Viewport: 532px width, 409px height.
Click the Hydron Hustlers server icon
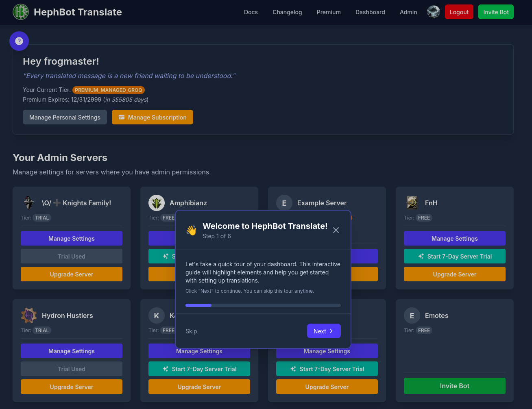(x=29, y=315)
